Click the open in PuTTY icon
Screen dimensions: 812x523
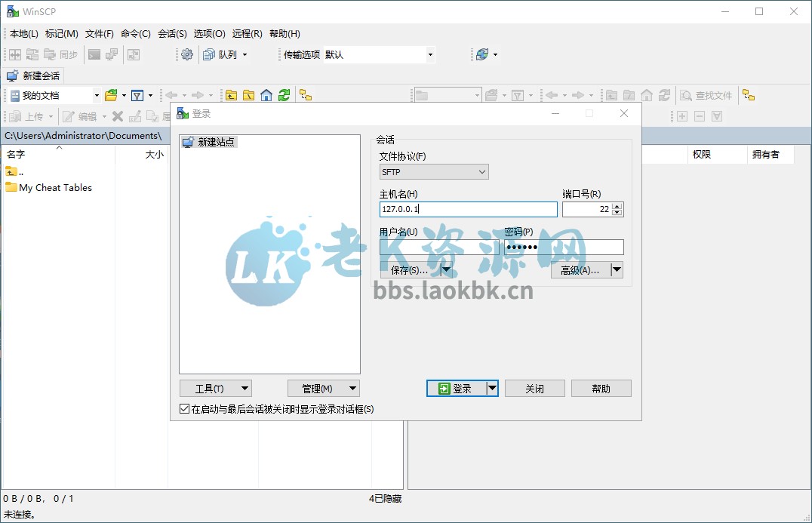pyautogui.click(x=112, y=54)
